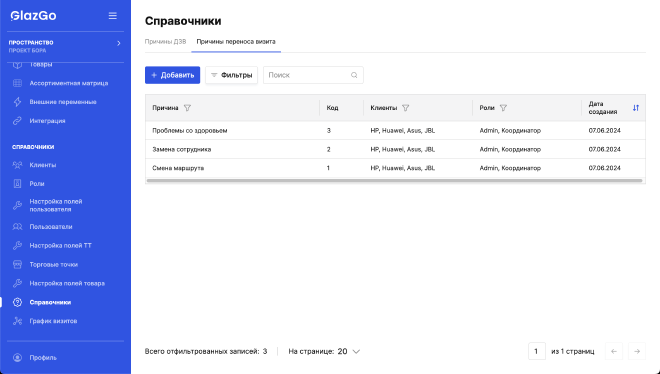Sort by Дата создания arrows icon
This screenshot has height=374, width=660.
pos(636,108)
